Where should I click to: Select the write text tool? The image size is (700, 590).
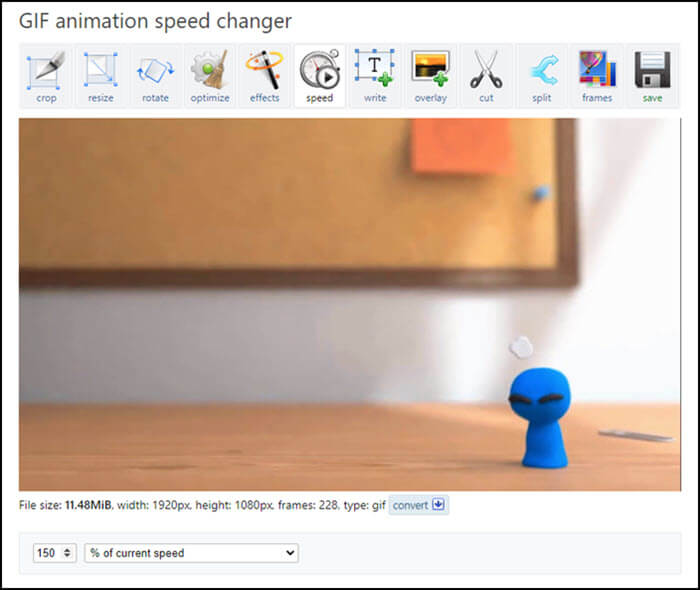(x=375, y=76)
